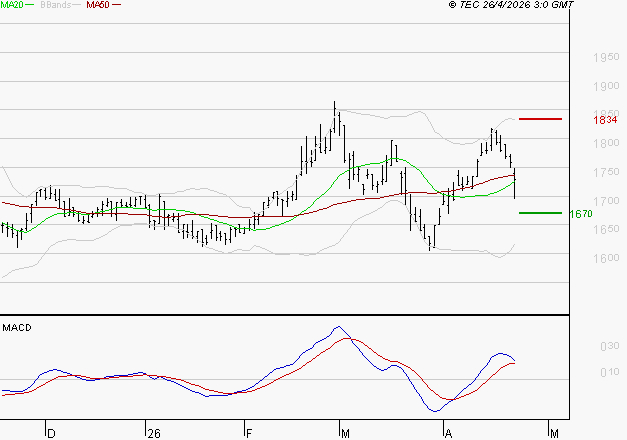The image size is (627, 440).
Task: Click the D month label on time axis
Action: click(x=51, y=434)
